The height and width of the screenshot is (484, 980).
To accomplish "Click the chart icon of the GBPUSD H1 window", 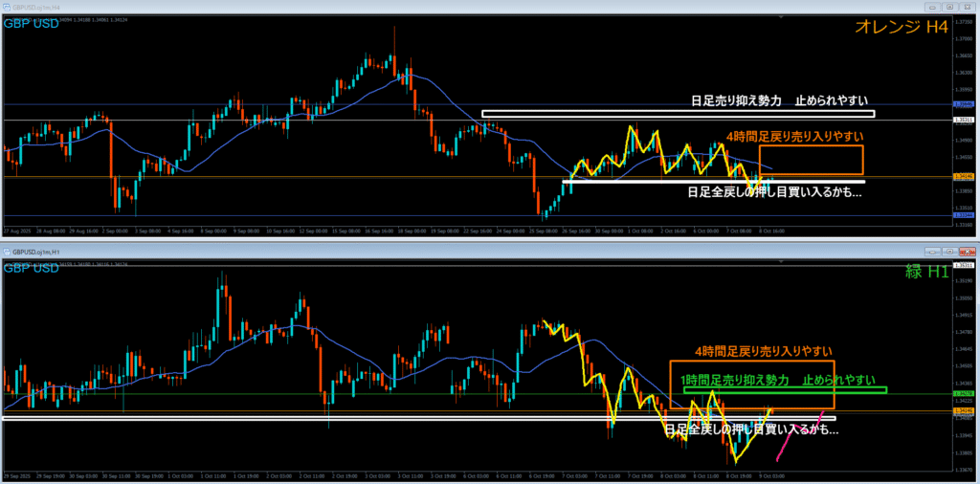I will (8, 251).
